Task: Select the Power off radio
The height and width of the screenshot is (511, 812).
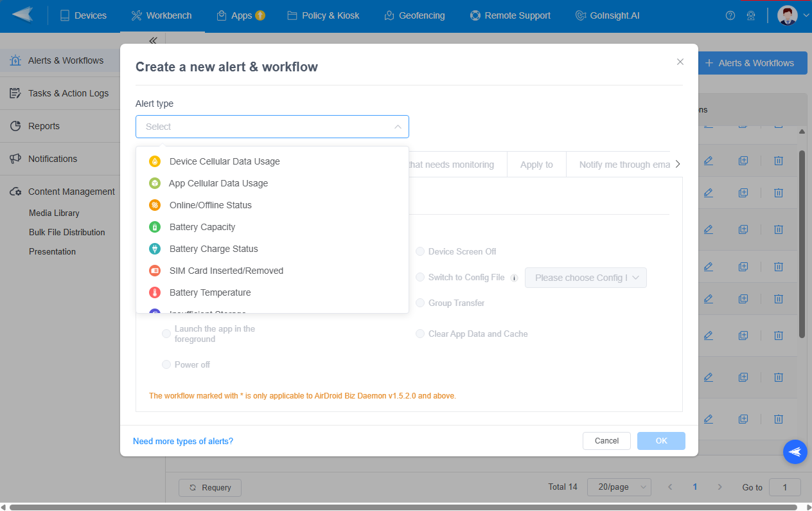Action: click(166, 364)
